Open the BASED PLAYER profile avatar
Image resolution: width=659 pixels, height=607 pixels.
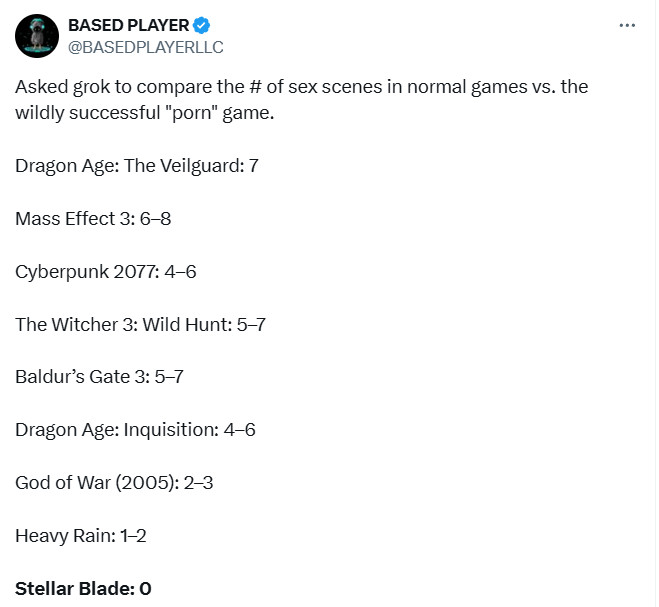click(36, 35)
